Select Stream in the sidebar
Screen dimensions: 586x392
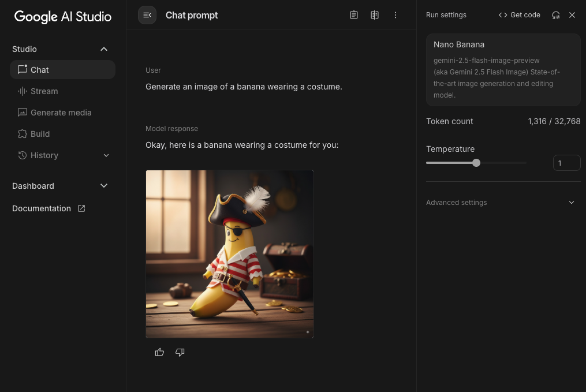[44, 91]
